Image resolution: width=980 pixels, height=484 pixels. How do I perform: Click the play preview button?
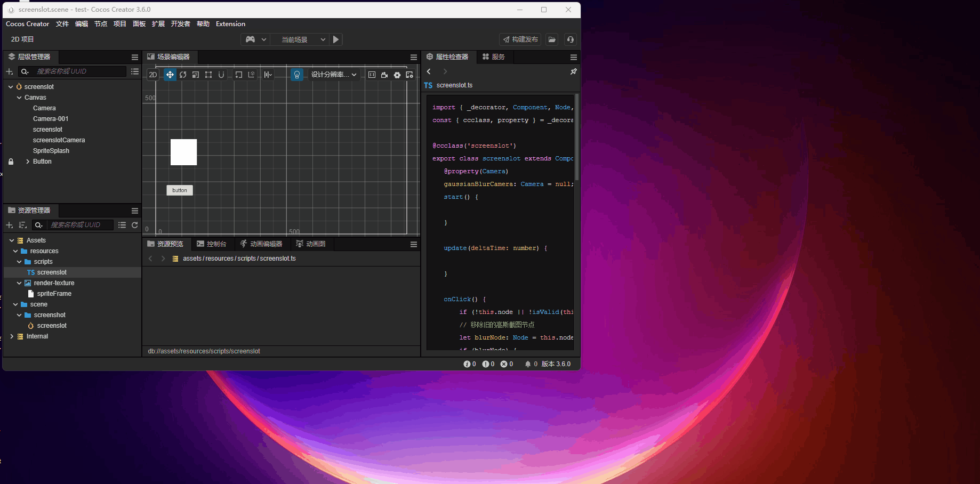point(336,39)
